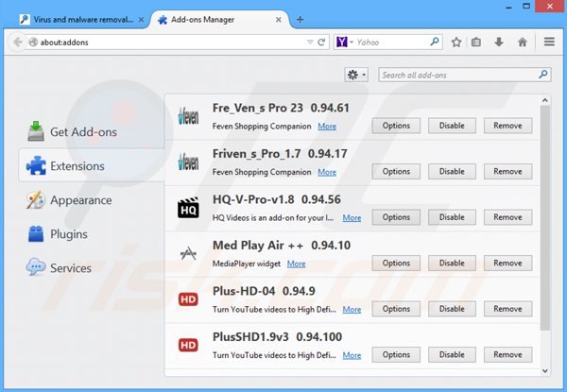Click the extensions list scrollbar down arrow

click(x=545, y=371)
